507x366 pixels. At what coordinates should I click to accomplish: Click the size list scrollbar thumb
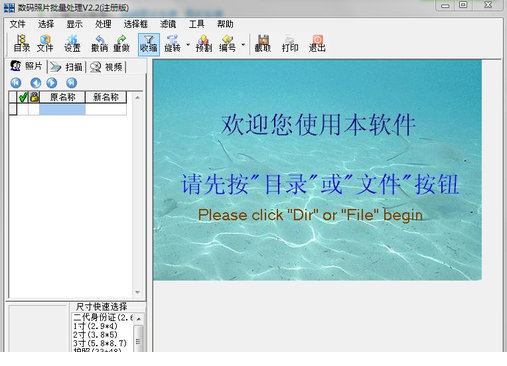point(139,339)
